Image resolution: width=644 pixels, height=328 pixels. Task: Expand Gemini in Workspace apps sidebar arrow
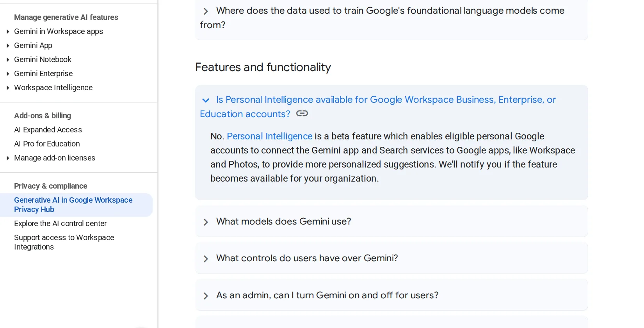(x=8, y=32)
